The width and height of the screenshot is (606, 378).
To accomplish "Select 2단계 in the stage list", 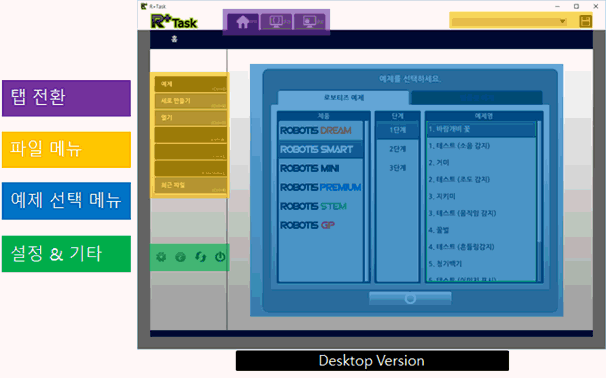I will point(397,149).
